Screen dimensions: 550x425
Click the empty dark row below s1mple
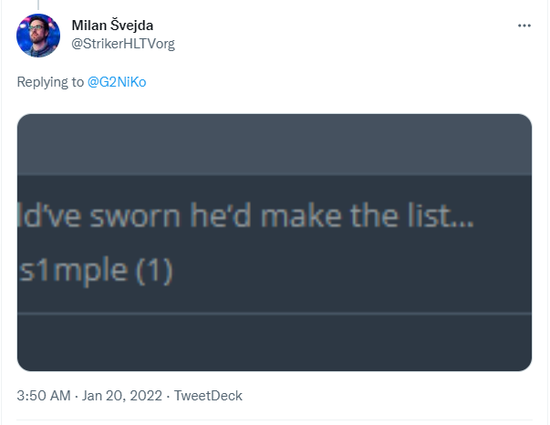274,343
